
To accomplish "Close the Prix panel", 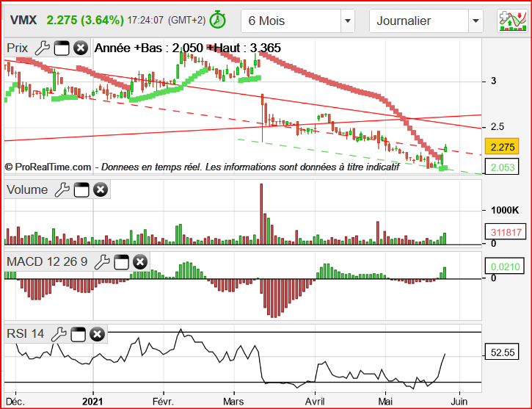I will click(81, 48).
